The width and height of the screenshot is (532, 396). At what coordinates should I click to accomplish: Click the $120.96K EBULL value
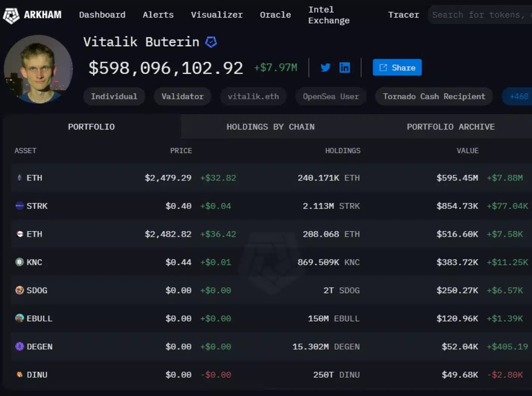[x=457, y=319]
